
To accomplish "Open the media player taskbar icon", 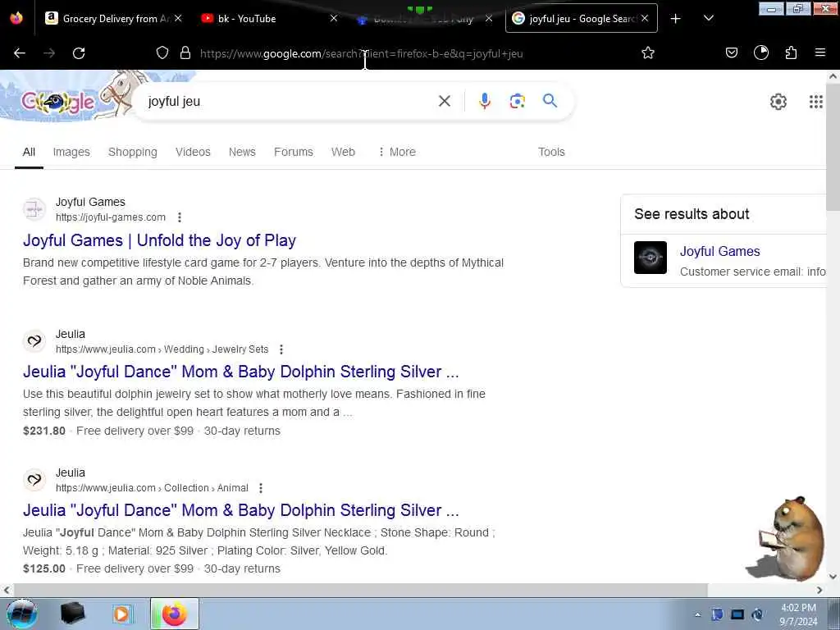I will tap(121, 614).
